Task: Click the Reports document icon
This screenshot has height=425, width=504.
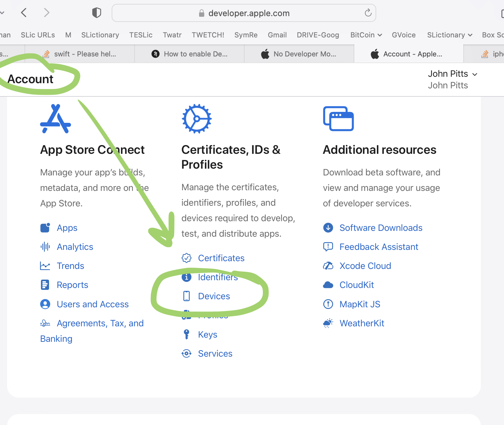Action: point(45,285)
